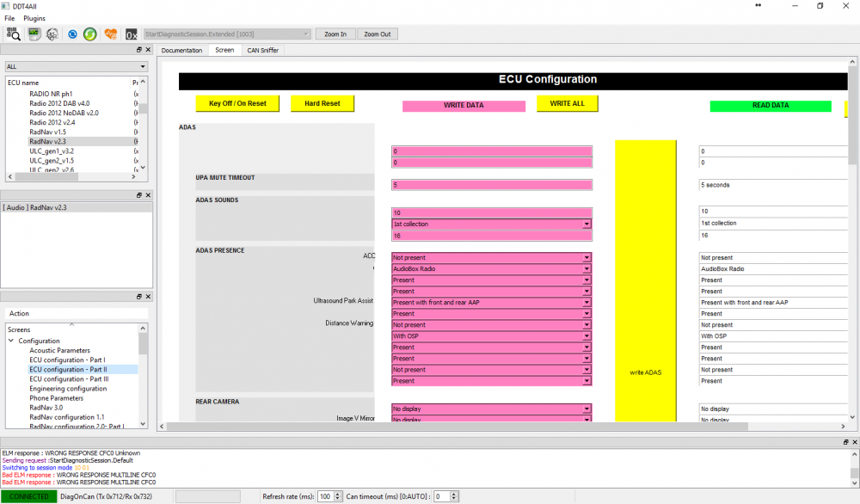Collapse the Configuration tree node

point(11,341)
